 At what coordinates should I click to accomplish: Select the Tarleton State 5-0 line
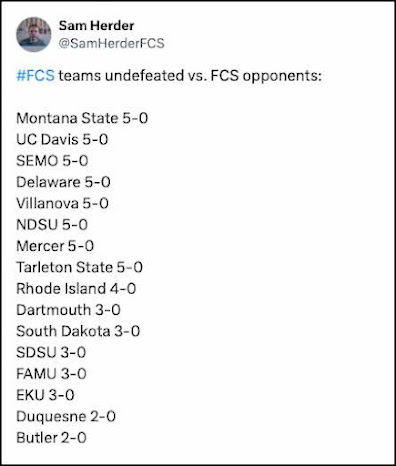79,267
